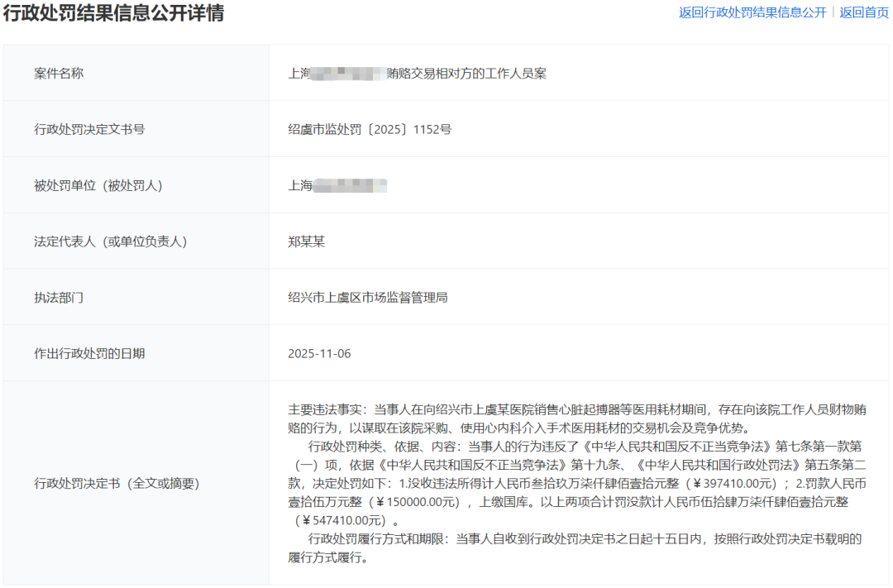Click the total penalty amount ￥547410.00元

[342, 520]
